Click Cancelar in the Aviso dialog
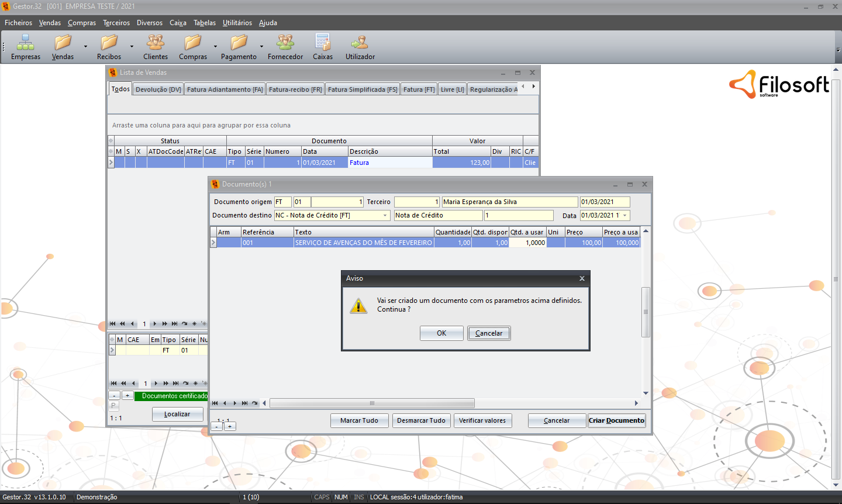Viewport: 842px width, 504px height. [x=489, y=333]
